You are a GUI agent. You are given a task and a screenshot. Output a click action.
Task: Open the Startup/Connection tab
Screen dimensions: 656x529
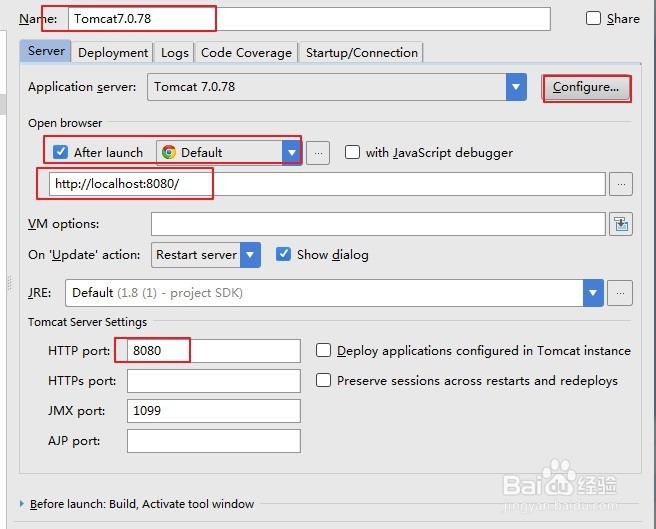(361, 53)
